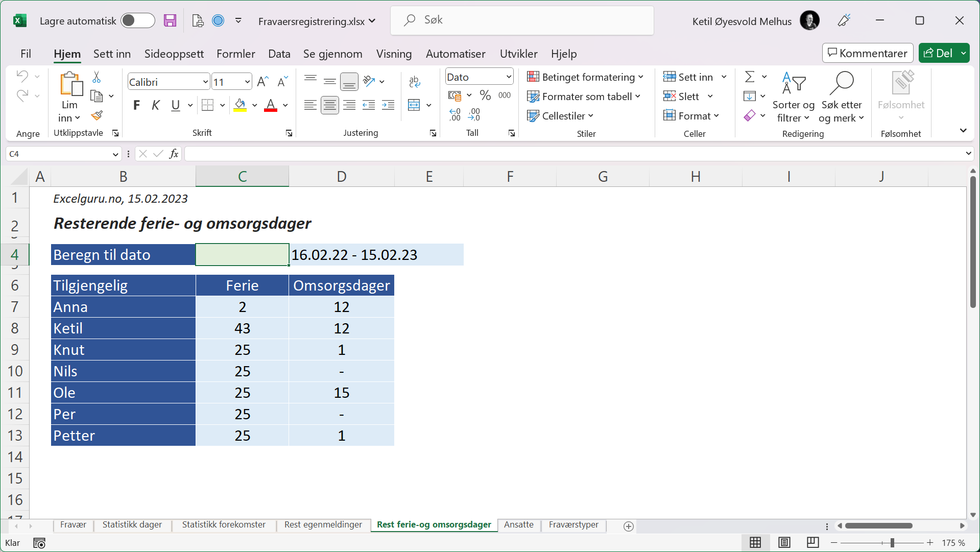This screenshot has width=980, height=552.
Task: Switch to Ansatte sheet tab
Action: [518, 525]
